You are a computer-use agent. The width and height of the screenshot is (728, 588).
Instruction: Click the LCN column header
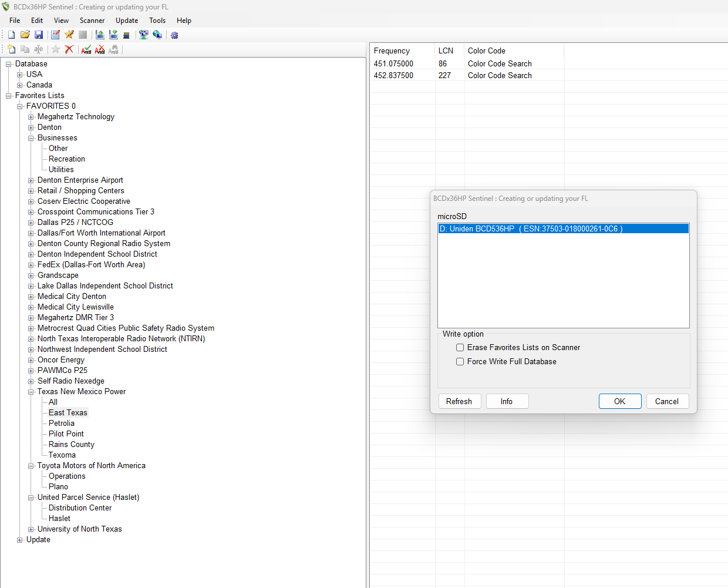click(450, 51)
